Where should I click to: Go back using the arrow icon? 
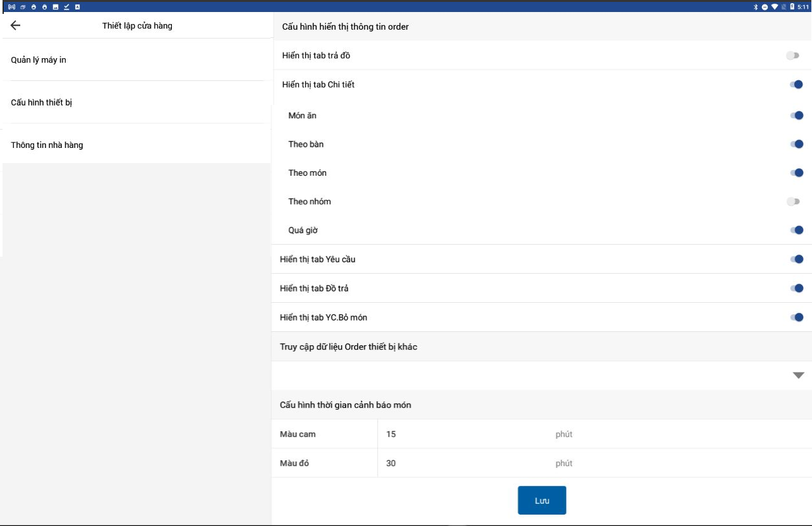pyautogui.click(x=16, y=25)
